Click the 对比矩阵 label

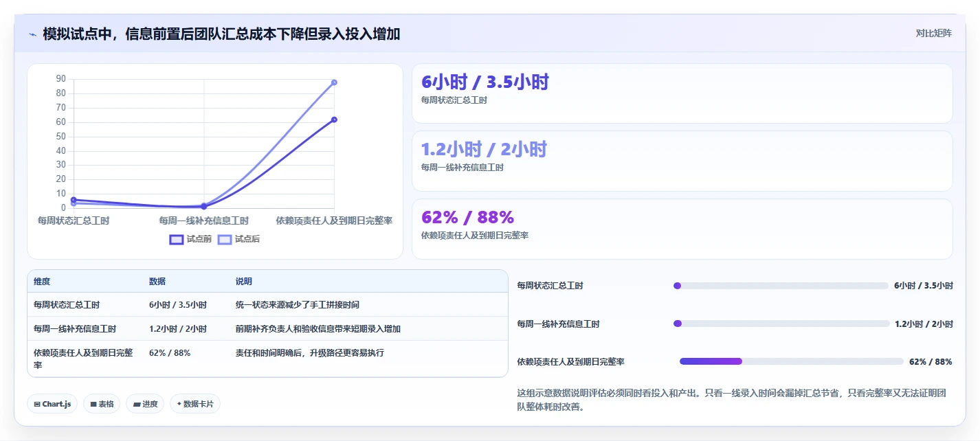(x=934, y=33)
